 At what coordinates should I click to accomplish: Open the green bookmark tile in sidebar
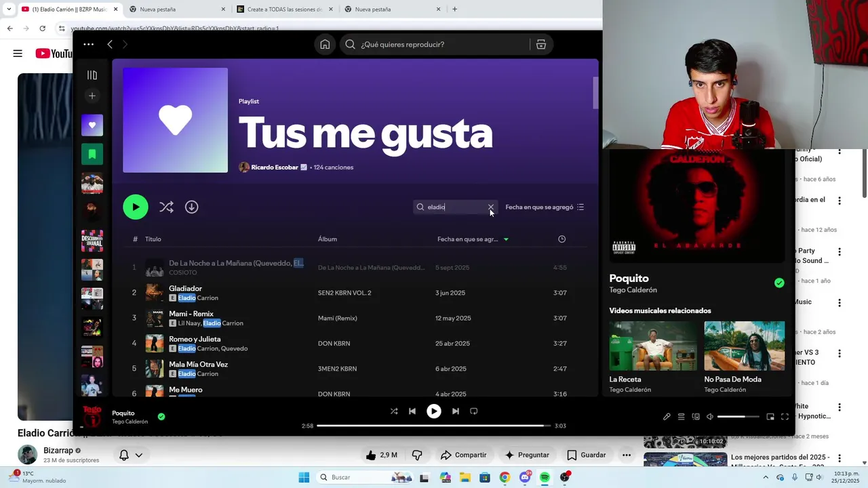(92, 154)
